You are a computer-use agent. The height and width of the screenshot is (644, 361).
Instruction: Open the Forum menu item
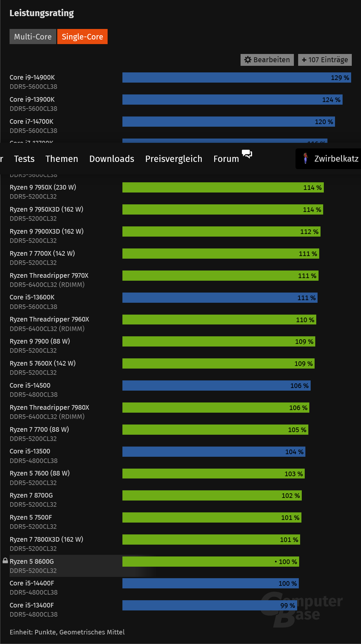(x=226, y=159)
